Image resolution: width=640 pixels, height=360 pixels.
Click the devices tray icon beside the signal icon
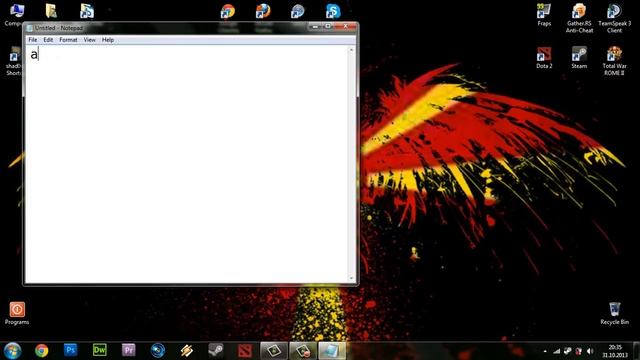click(567, 351)
